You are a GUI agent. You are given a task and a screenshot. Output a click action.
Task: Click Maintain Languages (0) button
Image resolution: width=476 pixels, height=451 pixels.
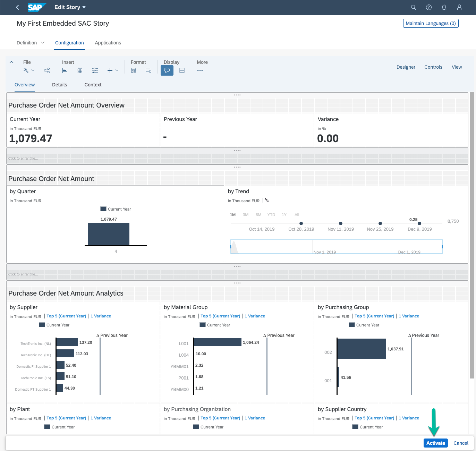[x=431, y=23]
